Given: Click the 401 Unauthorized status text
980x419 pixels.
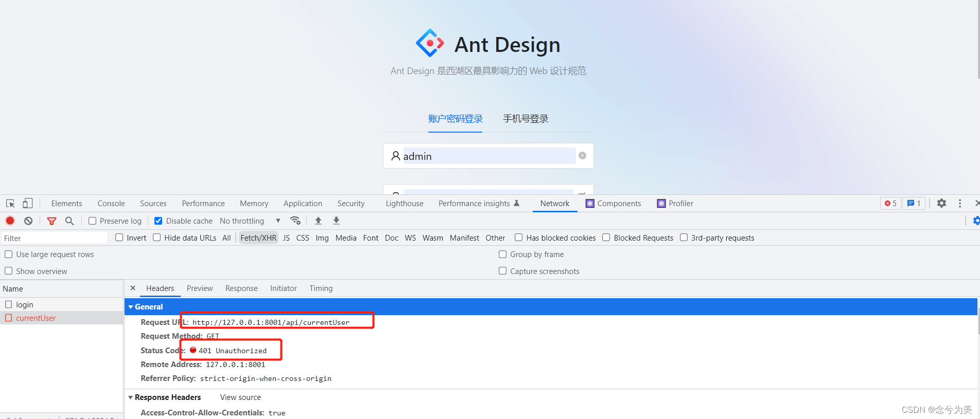Looking at the screenshot, I should pyautogui.click(x=233, y=351).
